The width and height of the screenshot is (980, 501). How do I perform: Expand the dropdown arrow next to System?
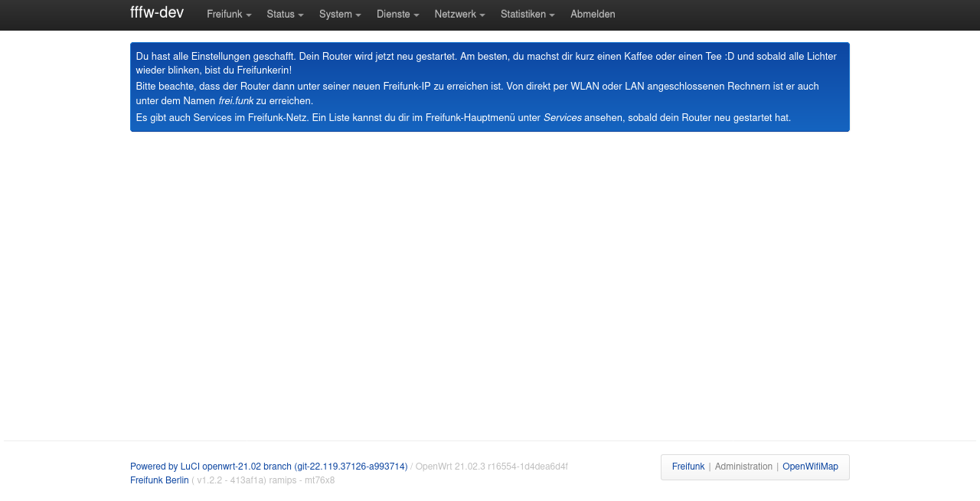tap(358, 15)
